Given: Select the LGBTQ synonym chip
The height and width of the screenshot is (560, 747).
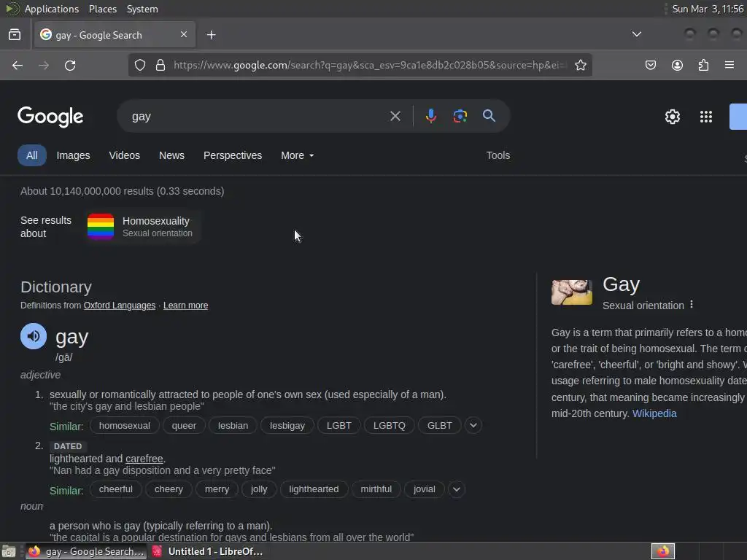Looking at the screenshot, I should 390,425.
